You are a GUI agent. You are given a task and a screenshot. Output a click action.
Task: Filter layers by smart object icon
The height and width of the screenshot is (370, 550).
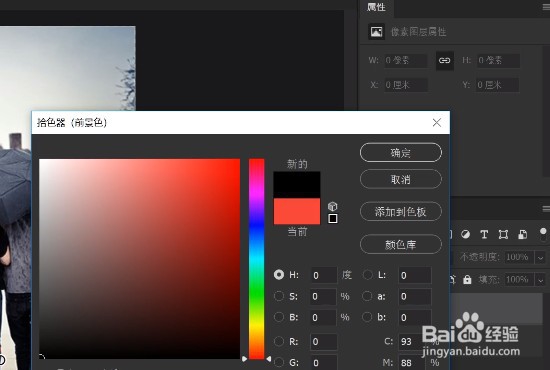(522, 234)
